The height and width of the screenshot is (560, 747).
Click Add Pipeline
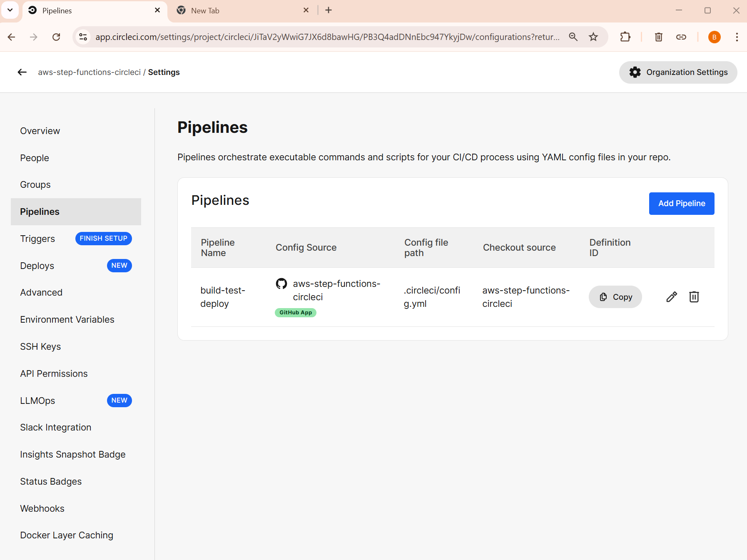681,204
